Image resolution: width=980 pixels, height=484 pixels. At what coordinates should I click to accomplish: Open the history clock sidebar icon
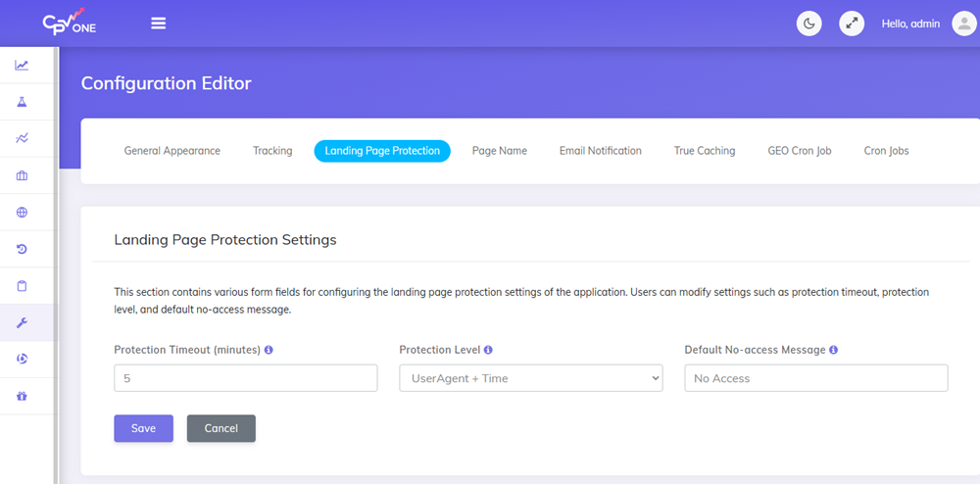[x=22, y=249]
